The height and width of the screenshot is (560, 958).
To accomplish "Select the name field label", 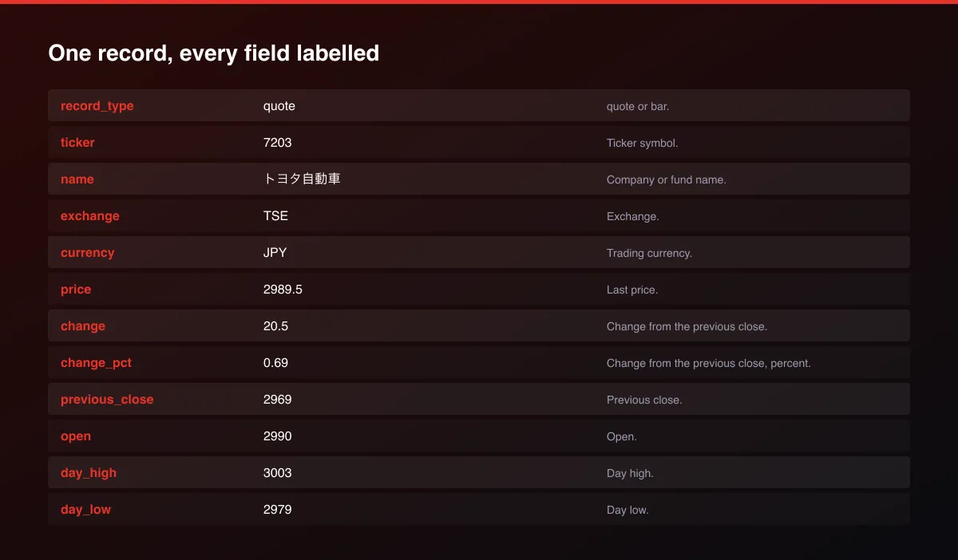I will coord(77,179).
